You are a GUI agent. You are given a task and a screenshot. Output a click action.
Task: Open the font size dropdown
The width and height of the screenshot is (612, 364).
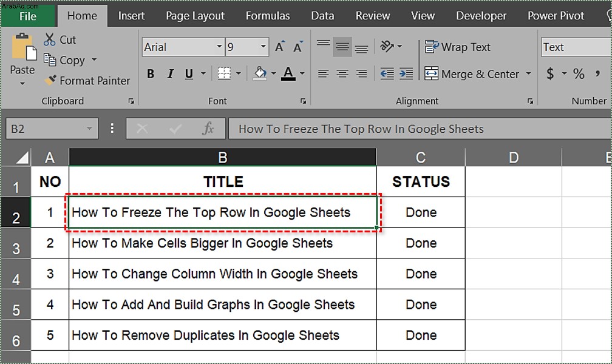pyautogui.click(x=263, y=47)
